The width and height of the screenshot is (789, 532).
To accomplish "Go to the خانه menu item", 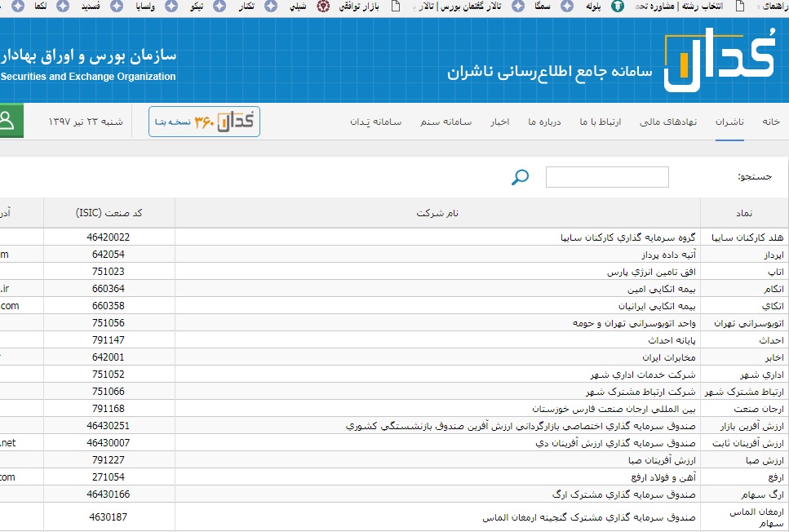I will pos(771,122).
